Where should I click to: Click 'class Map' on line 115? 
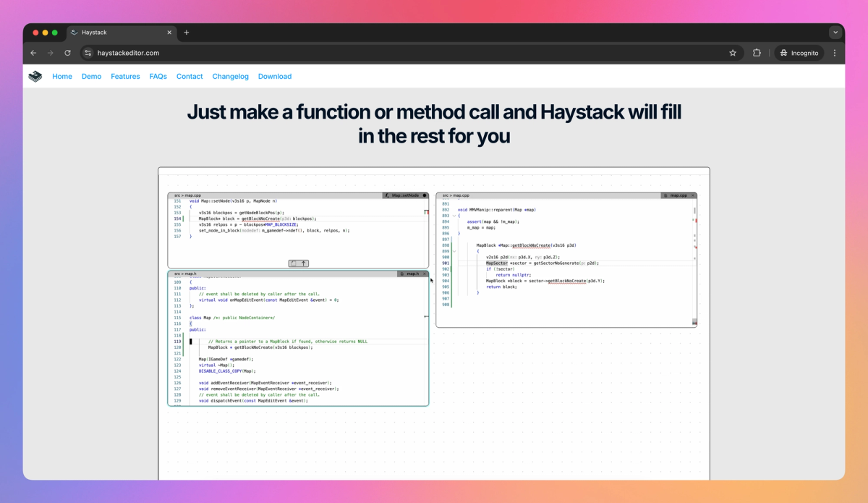pyautogui.click(x=200, y=318)
